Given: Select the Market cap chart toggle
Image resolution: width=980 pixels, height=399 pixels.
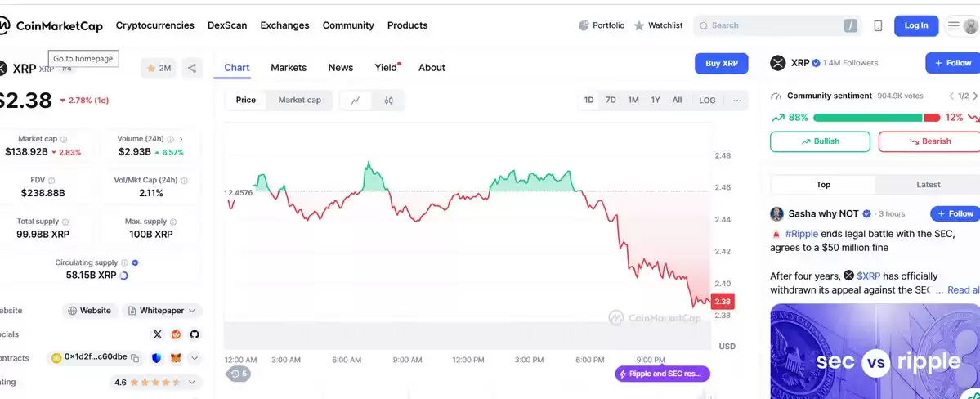Looking at the screenshot, I should click(299, 100).
